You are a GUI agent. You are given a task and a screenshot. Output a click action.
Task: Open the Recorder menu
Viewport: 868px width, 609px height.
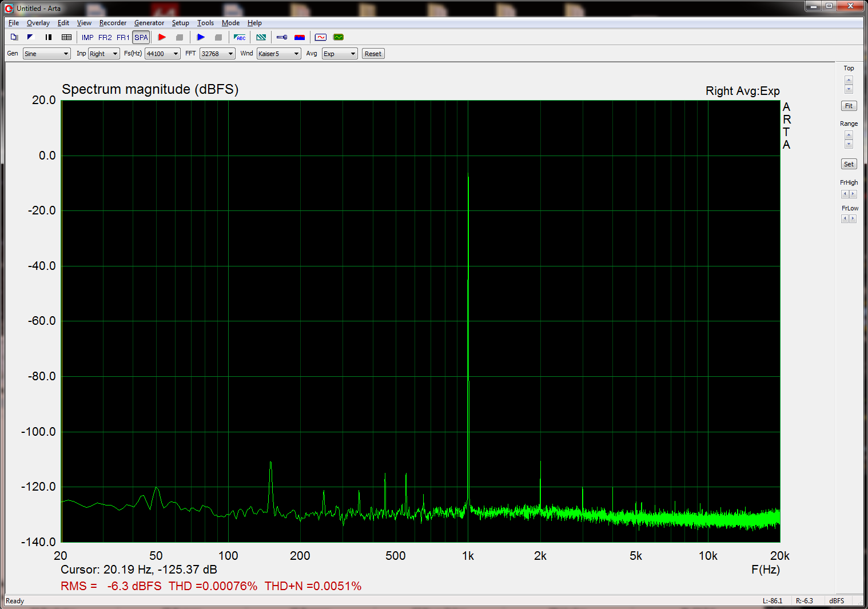point(113,23)
